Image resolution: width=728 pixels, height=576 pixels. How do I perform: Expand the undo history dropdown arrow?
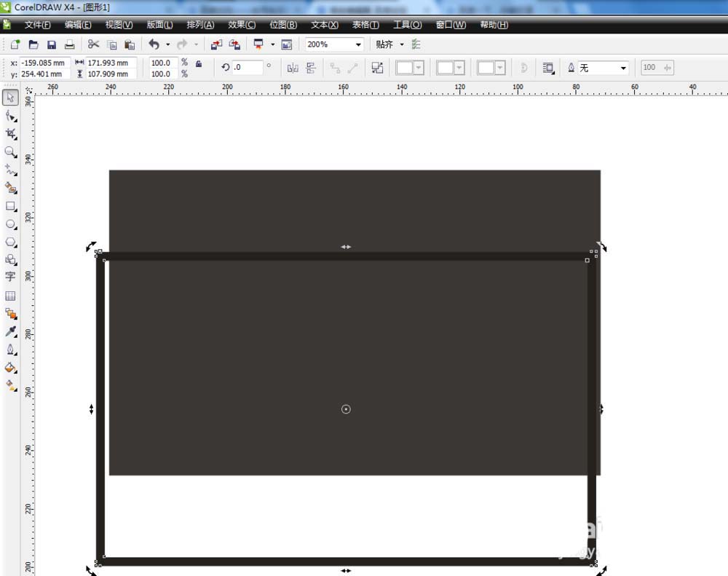168,44
